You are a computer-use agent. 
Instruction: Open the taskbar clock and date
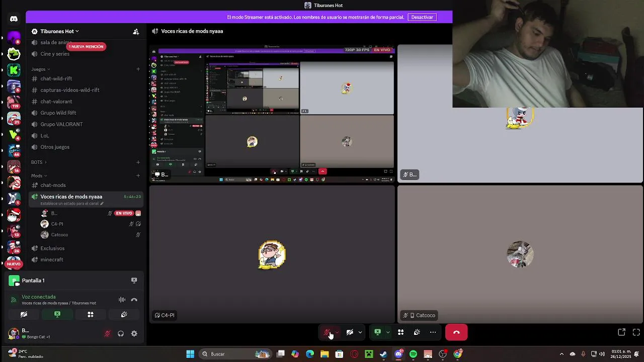[621, 354]
